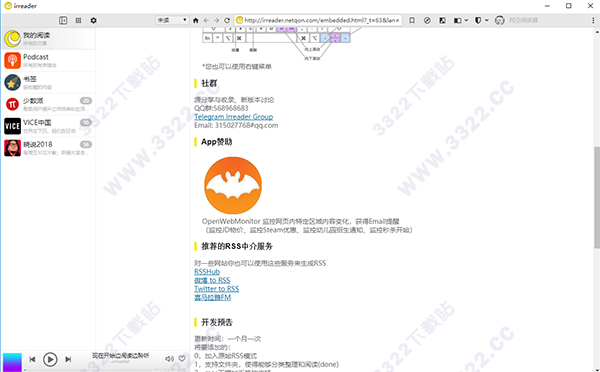The height and width of the screenshot is (372, 600).
Task: Skip to next track in player
Action: click(68, 359)
